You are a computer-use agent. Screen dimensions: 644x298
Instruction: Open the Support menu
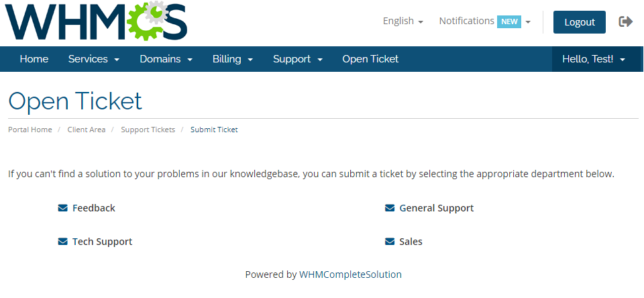tap(298, 59)
